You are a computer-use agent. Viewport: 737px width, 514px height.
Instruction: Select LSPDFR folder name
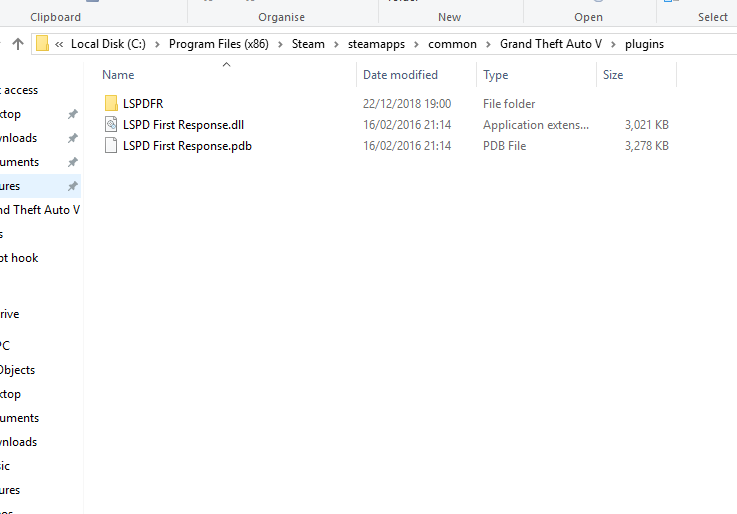[x=143, y=103]
